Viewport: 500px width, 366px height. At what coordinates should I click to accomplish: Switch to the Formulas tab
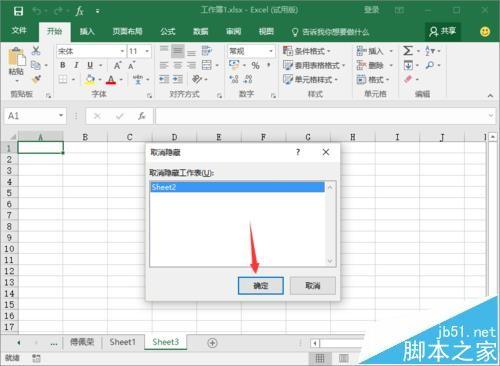click(x=168, y=32)
